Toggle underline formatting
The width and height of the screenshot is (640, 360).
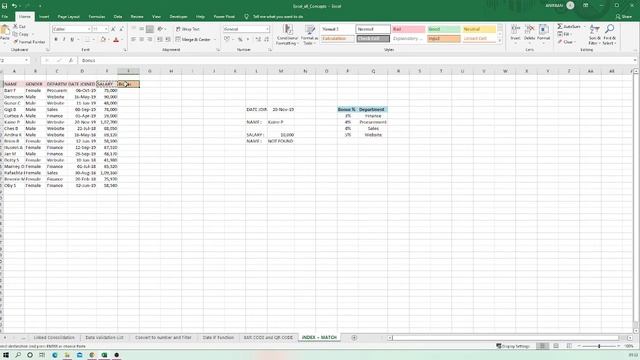click(72, 40)
